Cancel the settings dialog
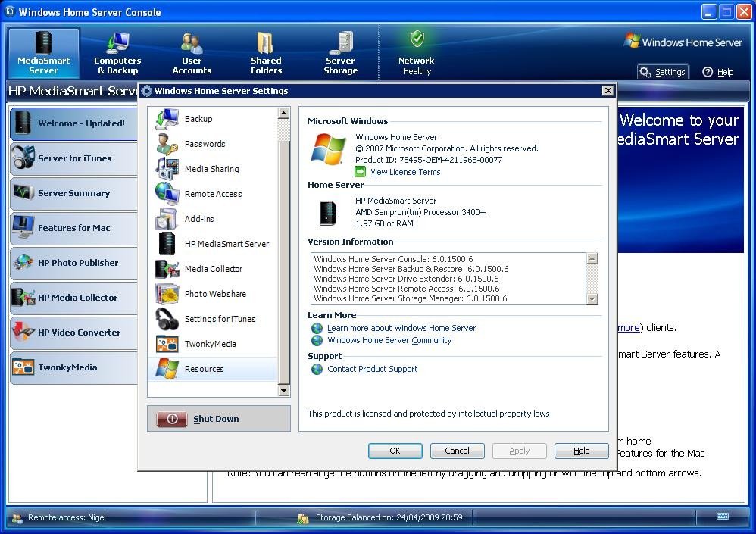 457,451
